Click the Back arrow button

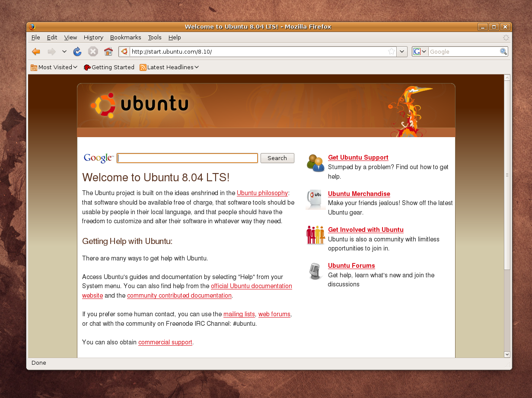click(36, 52)
